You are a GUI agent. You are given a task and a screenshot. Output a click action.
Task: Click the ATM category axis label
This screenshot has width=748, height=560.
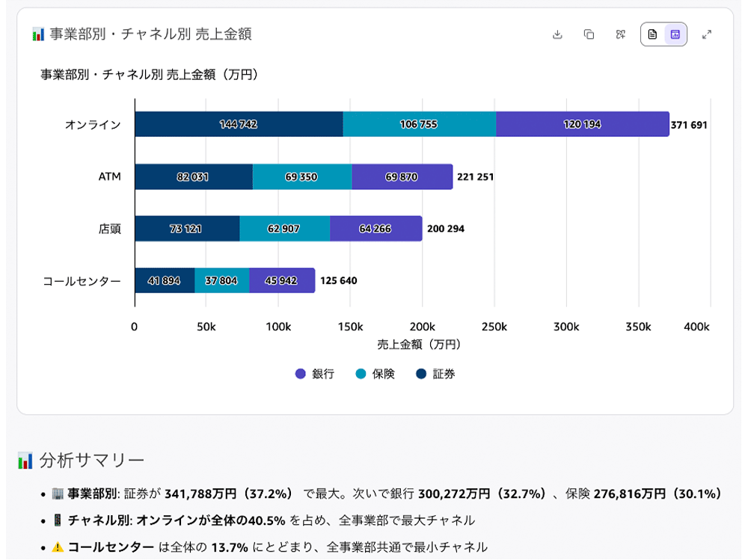coord(110,177)
